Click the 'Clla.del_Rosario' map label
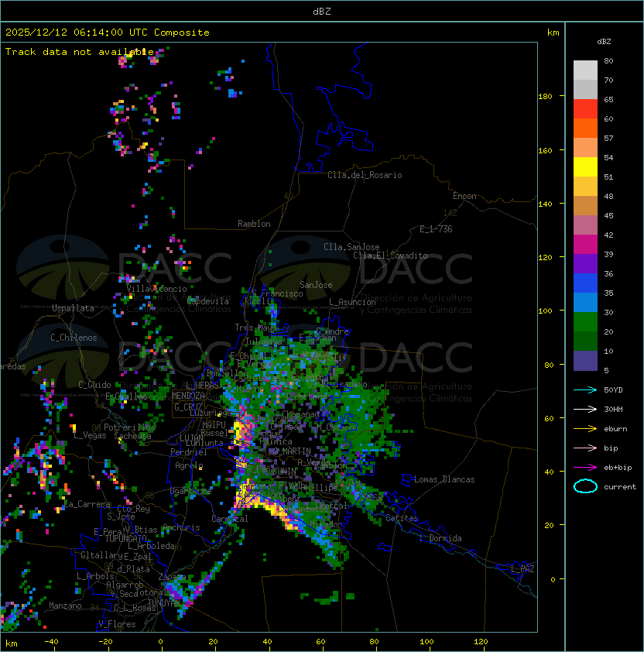The image size is (644, 652). point(365,175)
